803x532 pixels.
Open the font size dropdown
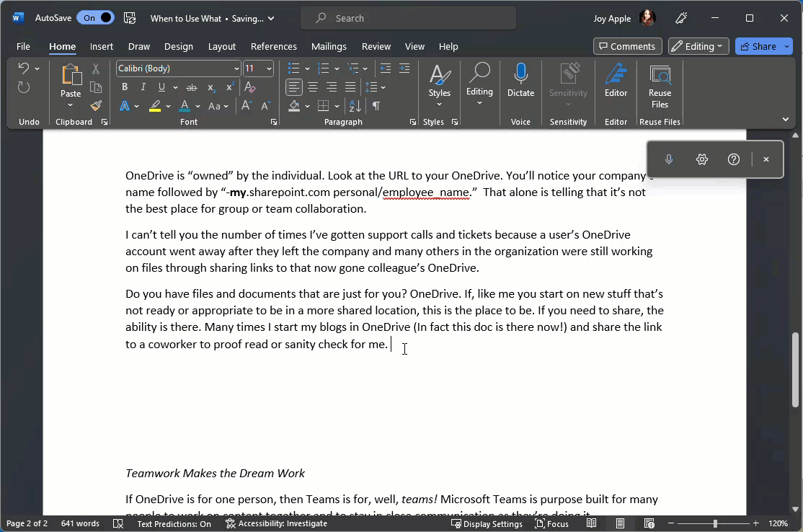[269, 68]
